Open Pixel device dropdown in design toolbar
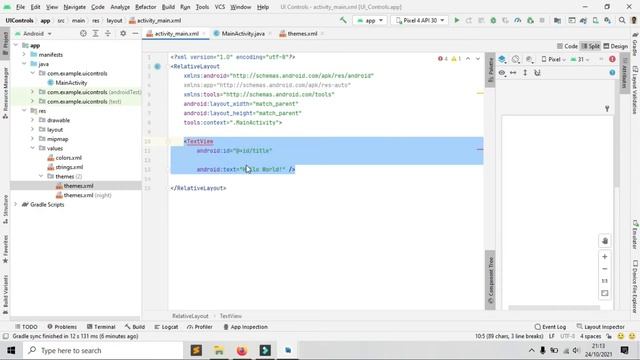The width and height of the screenshot is (640, 360). [x=553, y=59]
